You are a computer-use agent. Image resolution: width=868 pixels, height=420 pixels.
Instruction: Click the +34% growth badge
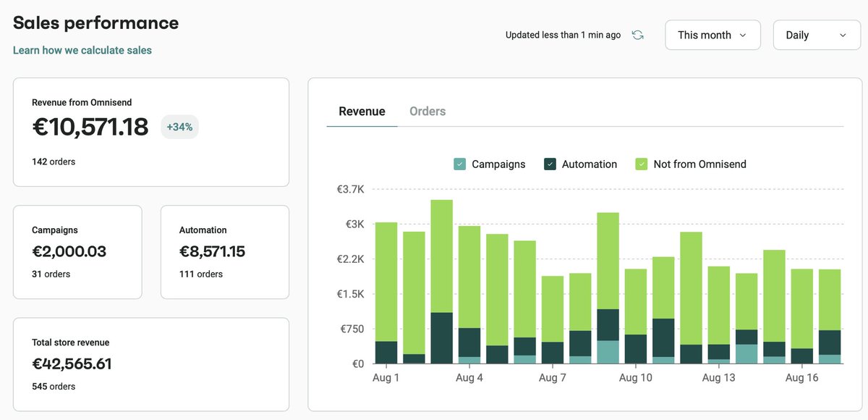pyautogui.click(x=179, y=127)
